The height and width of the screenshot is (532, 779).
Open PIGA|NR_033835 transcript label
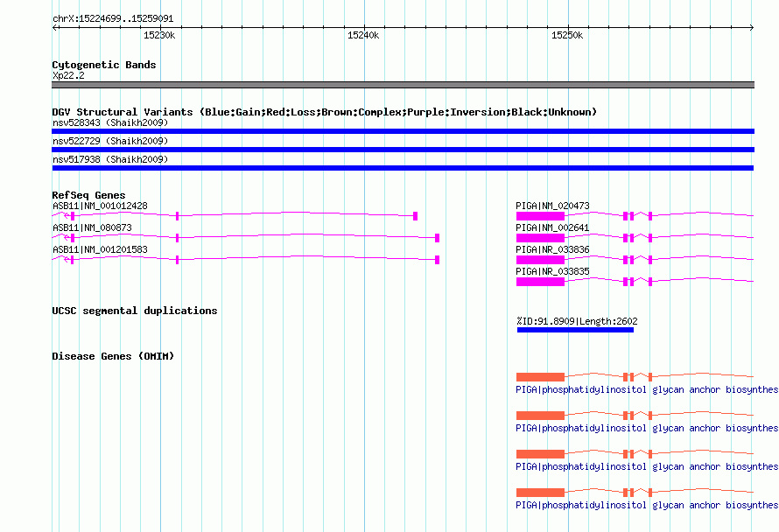tap(552, 271)
